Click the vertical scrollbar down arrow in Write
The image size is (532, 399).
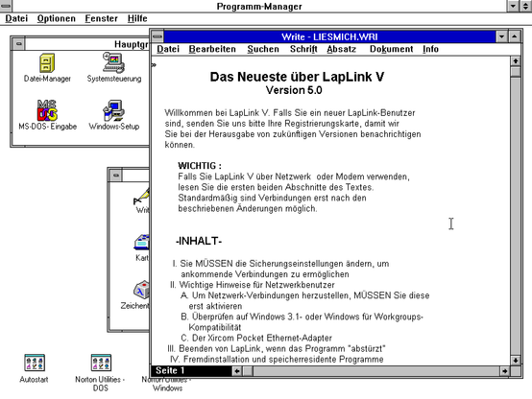point(516,361)
